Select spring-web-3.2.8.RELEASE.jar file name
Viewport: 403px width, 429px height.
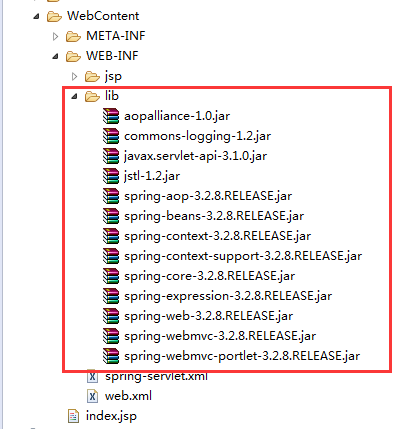coord(209,316)
